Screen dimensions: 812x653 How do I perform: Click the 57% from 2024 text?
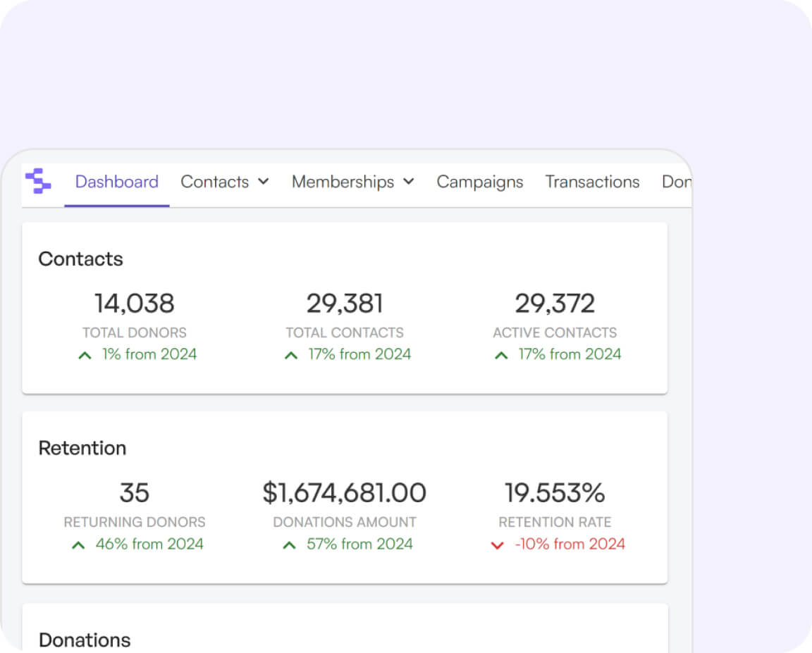click(359, 544)
